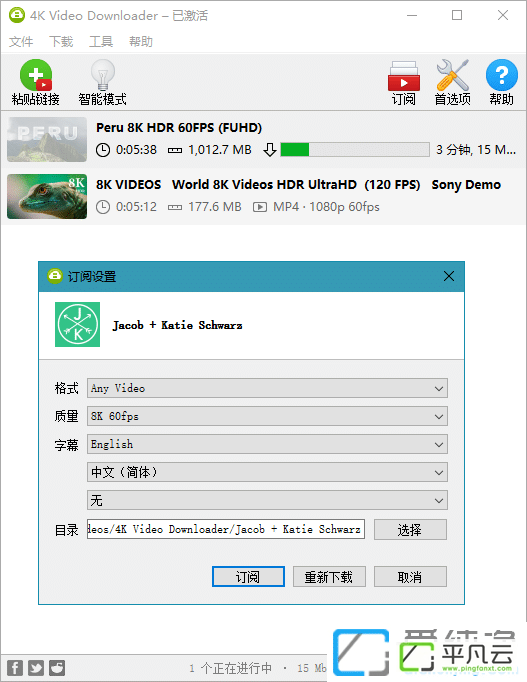Click the file size icon on Peru row
The width and height of the screenshot is (527, 682).
point(175,150)
